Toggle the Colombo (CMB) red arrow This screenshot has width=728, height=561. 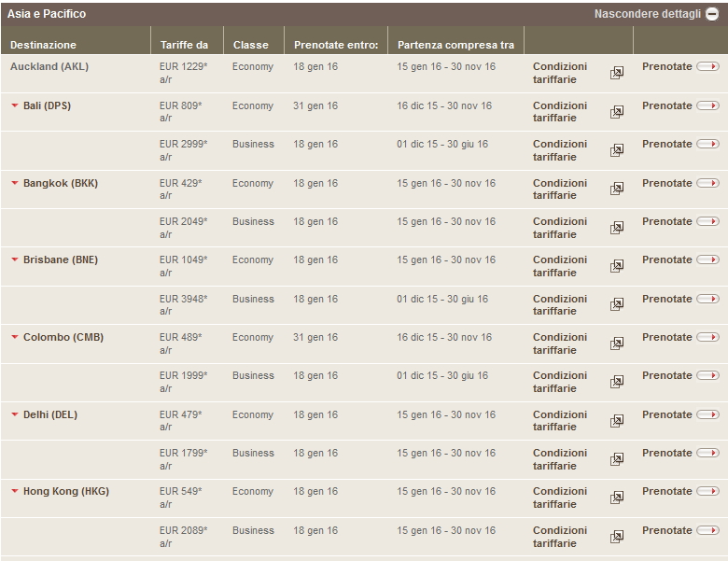click(x=14, y=337)
